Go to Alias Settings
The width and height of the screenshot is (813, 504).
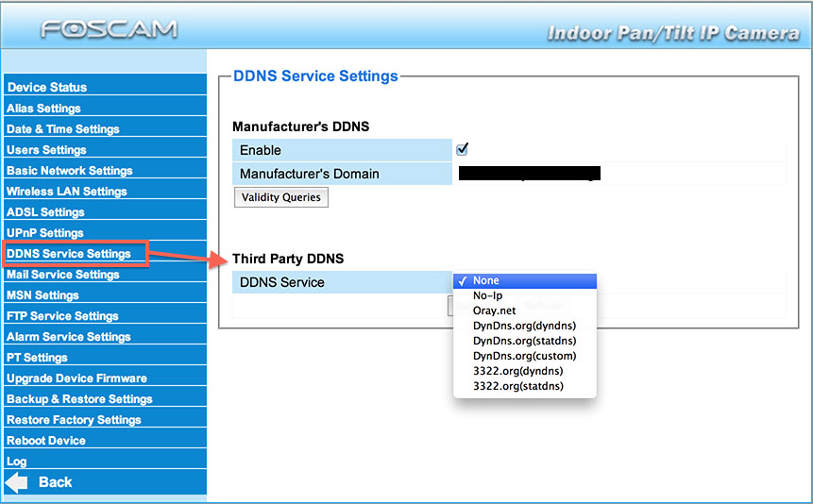[x=44, y=109]
